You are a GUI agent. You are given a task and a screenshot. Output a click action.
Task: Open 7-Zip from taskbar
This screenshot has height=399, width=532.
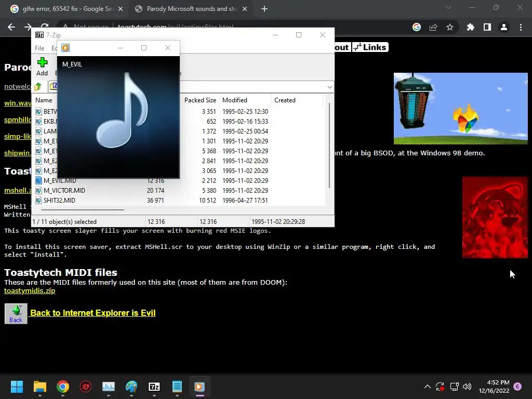pyautogui.click(x=154, y=387)
